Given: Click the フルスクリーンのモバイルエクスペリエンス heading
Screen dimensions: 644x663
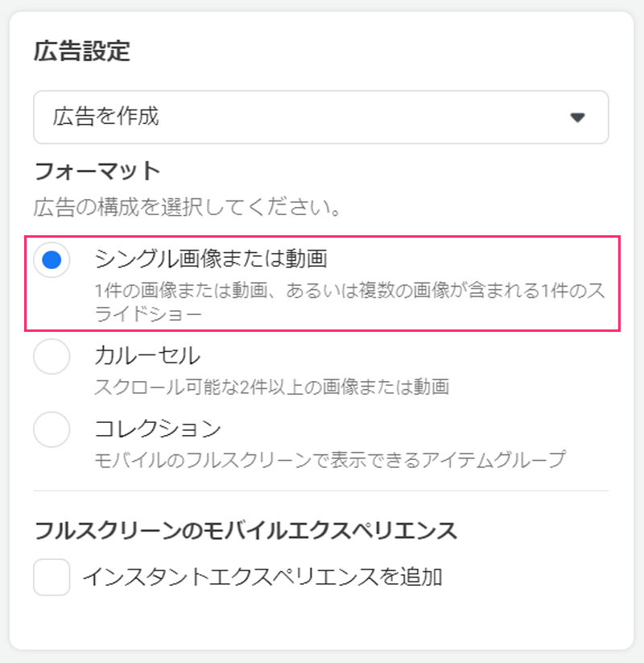Looking at the screenshot, I should click(246, 531).
